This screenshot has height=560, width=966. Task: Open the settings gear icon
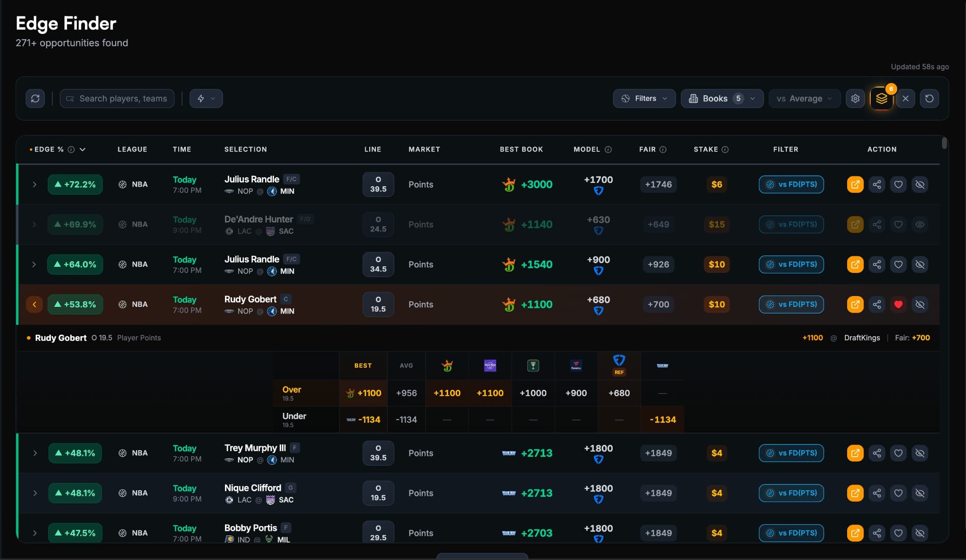click(855, 98)
